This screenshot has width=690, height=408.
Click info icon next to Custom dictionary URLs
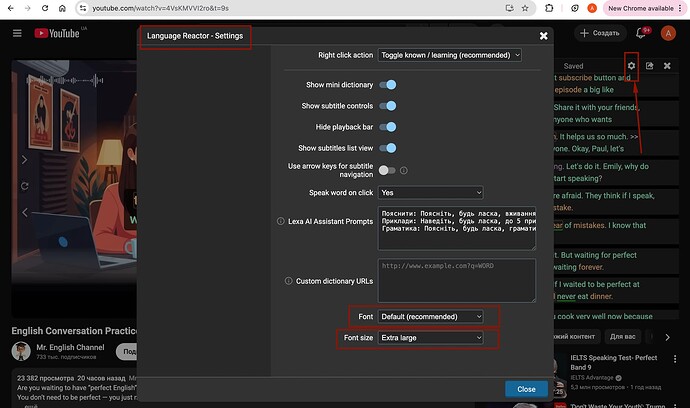coord(289,281)
